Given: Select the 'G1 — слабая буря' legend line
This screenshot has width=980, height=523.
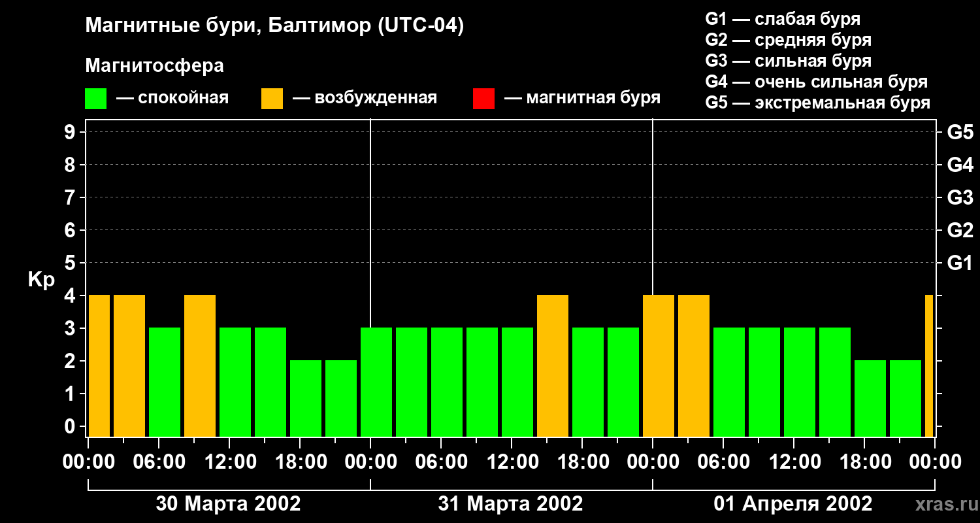Looking at the screenshot, I should tap(783, 19).
